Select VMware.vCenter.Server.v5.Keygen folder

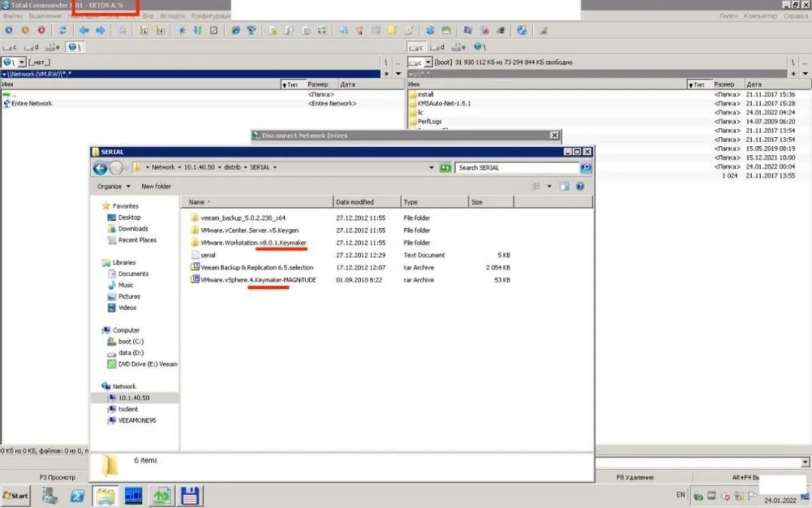pyautogui.click(x=249, y=230)
